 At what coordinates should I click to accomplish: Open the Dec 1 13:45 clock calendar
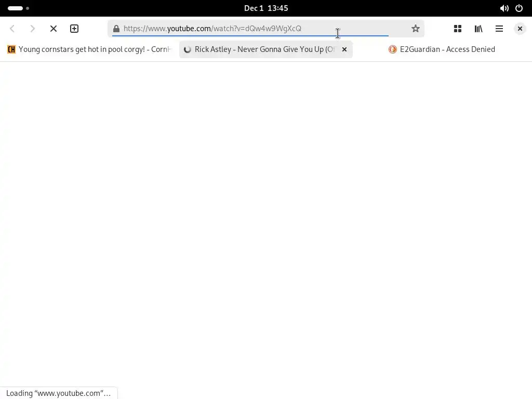click(266, 8)
